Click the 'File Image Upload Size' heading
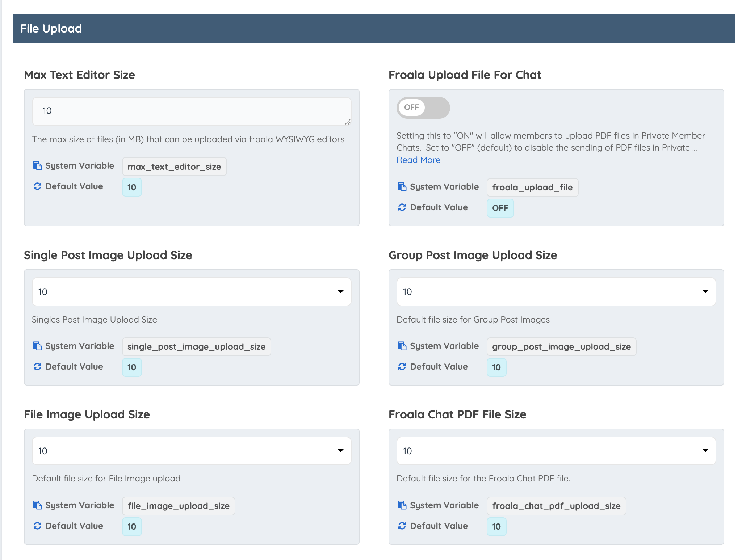This screenshot has height=560, width=742. (87, 414)
